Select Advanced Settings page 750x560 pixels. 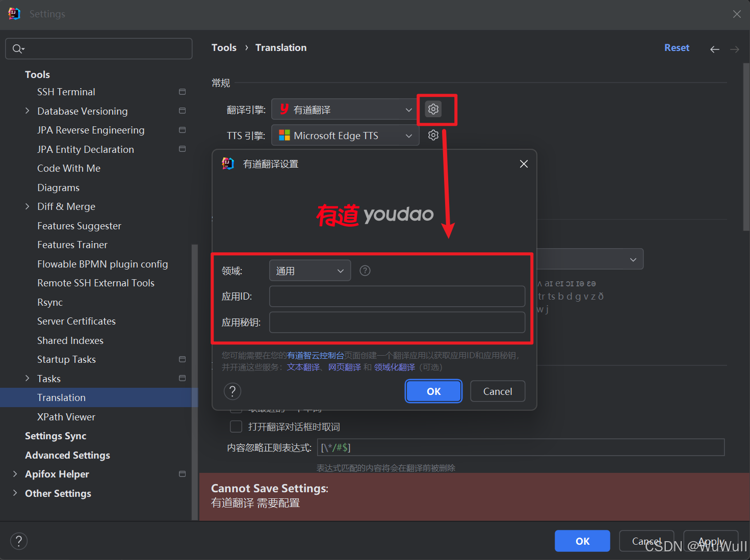(x=67, y=455)
